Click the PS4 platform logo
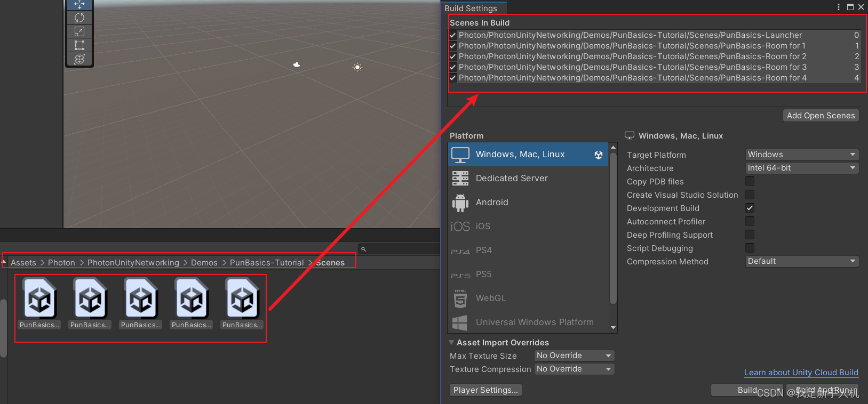868x404 pixels. click(460, 251)
